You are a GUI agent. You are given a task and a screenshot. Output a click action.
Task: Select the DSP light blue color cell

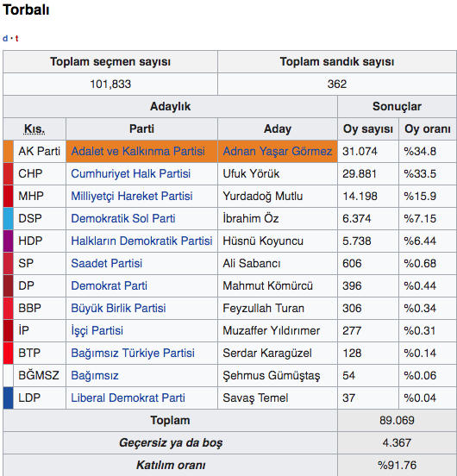9,218
